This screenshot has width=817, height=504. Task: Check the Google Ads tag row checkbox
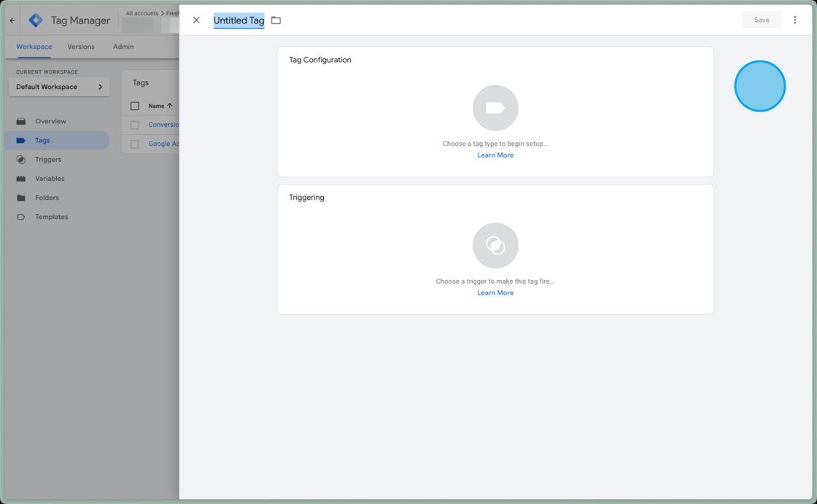[134, 144]
